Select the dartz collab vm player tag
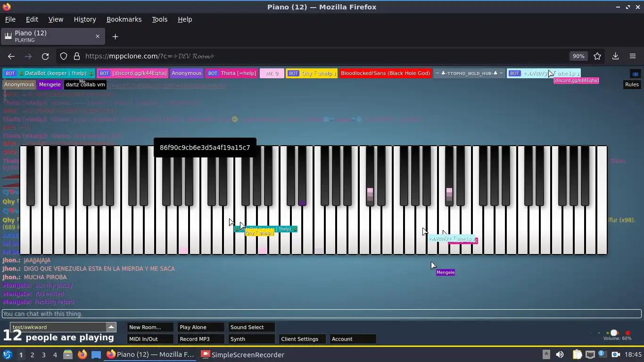 (85, 84)
